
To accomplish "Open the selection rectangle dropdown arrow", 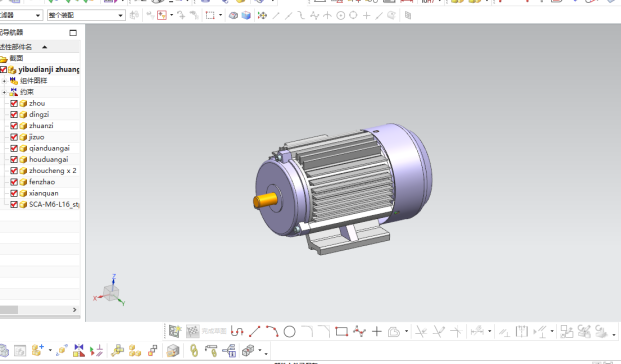I will click(221, 15).
